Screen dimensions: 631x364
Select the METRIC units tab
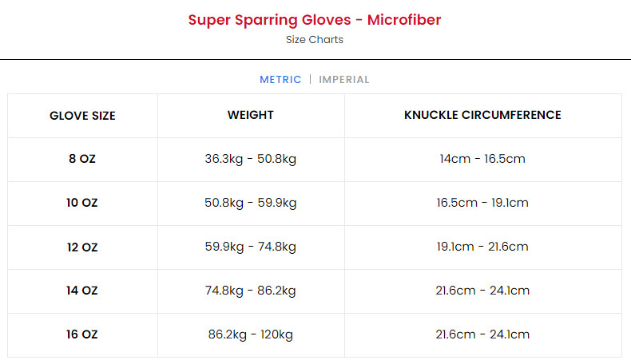pos(280,79)
